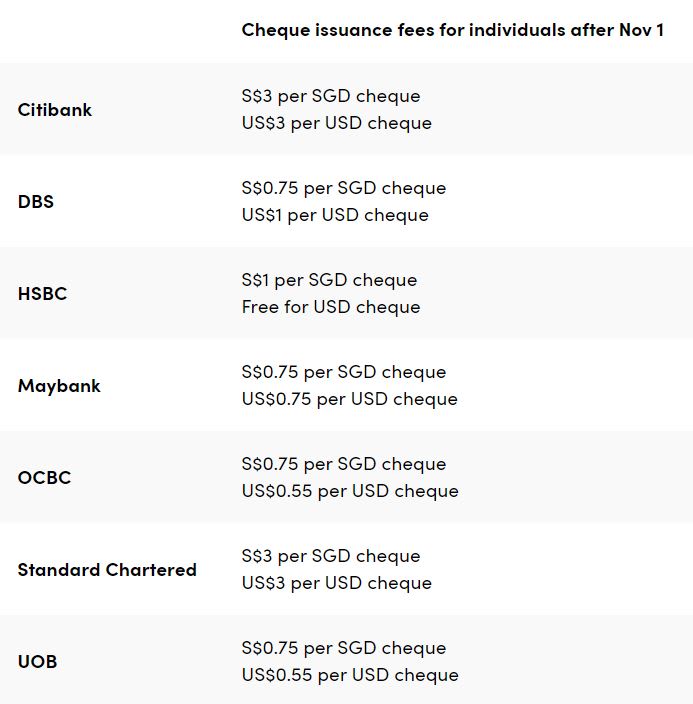Screen dimensions: 693x704
Task: Click the table header about cheque issuance fees
Action: (452, 30)
